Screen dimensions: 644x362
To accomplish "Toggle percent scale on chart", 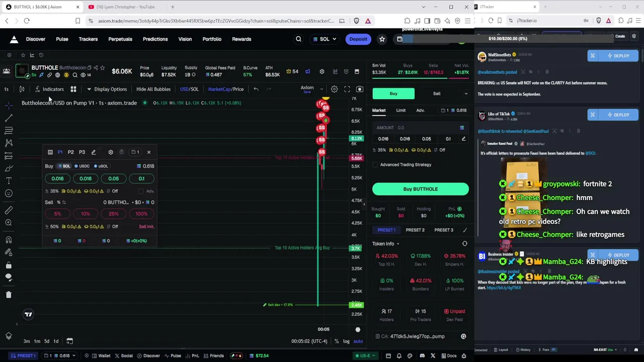I will (x=337, y=341).
